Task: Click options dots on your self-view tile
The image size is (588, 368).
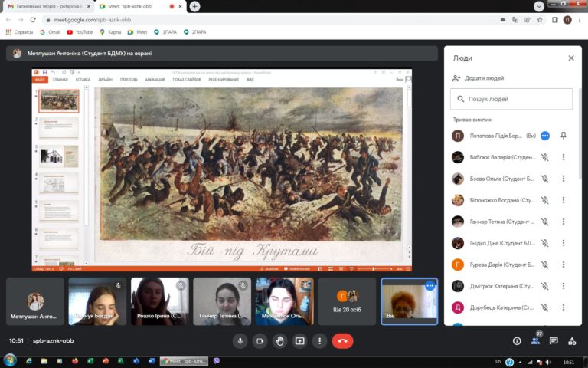Action: tap(430, 286)
